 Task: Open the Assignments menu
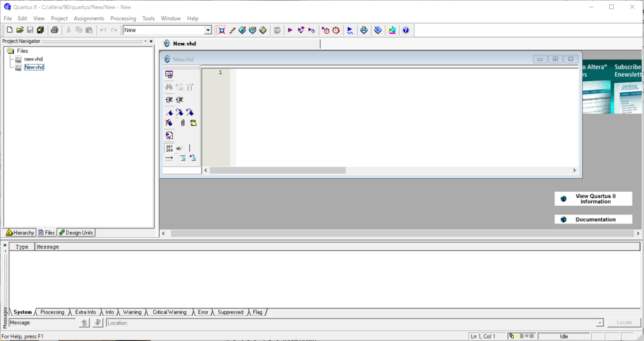point(89,18)
